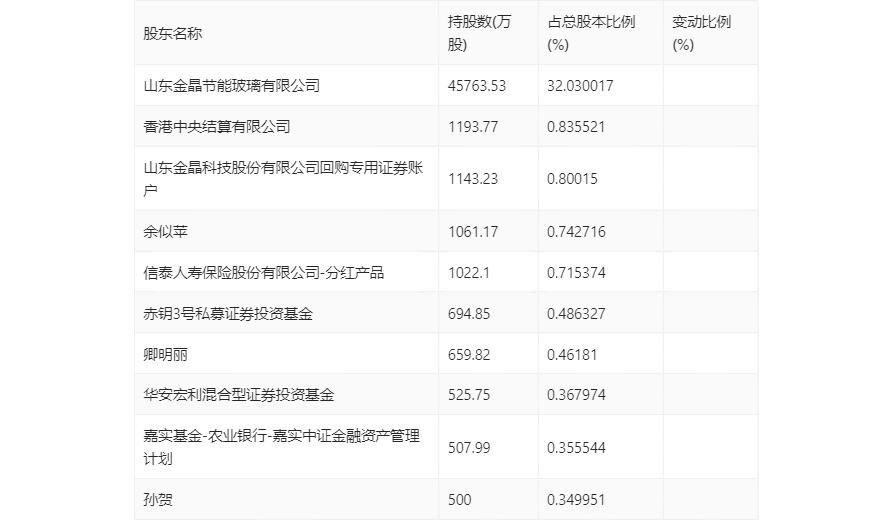Select the 持股数(万股) column header
Viewport: 893px width, 520px height.
479,34
